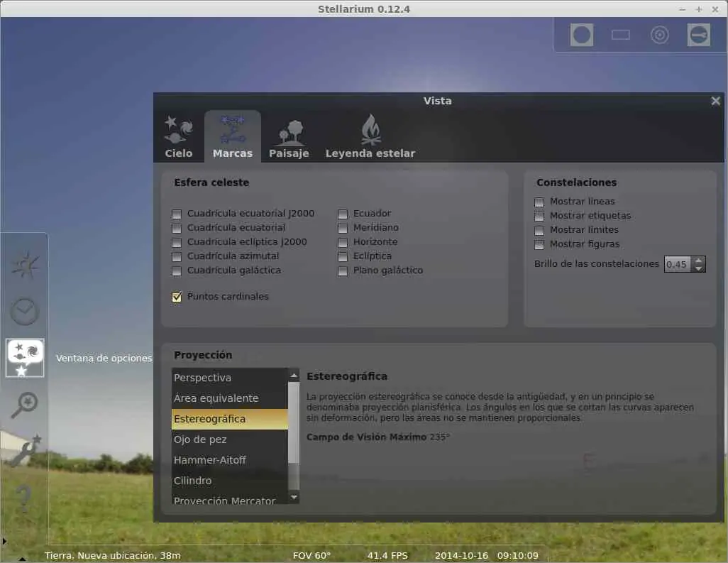This screenshot has width=728, height=563.
Task: Open the help question mark icon
Action: 24,498
